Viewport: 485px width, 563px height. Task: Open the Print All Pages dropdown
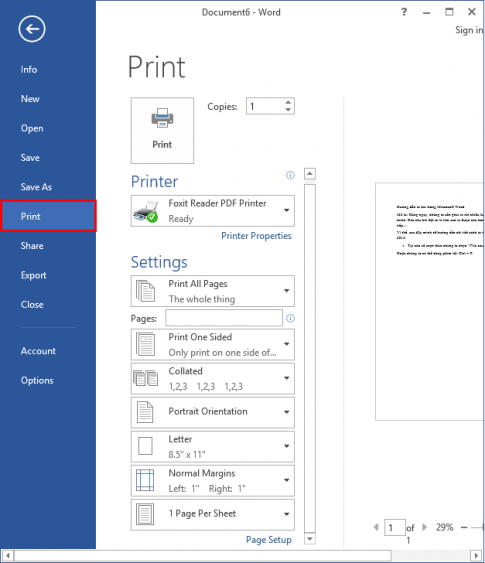point(213,291)
